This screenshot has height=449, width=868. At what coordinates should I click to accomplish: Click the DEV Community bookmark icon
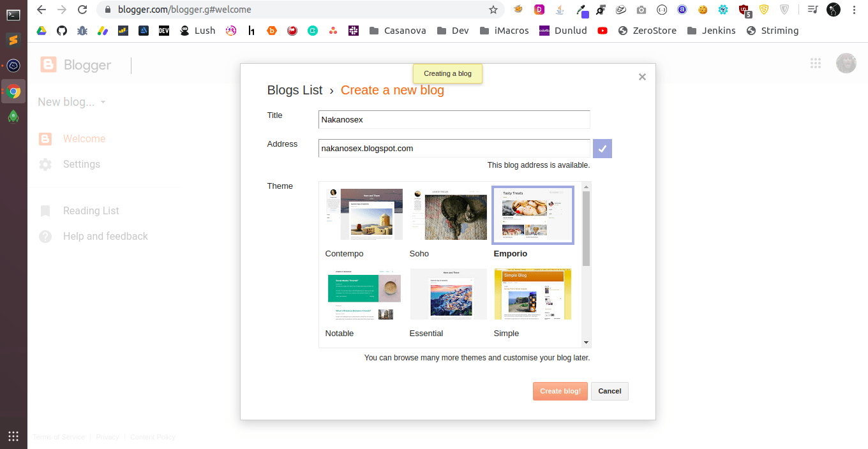(163, 30)
